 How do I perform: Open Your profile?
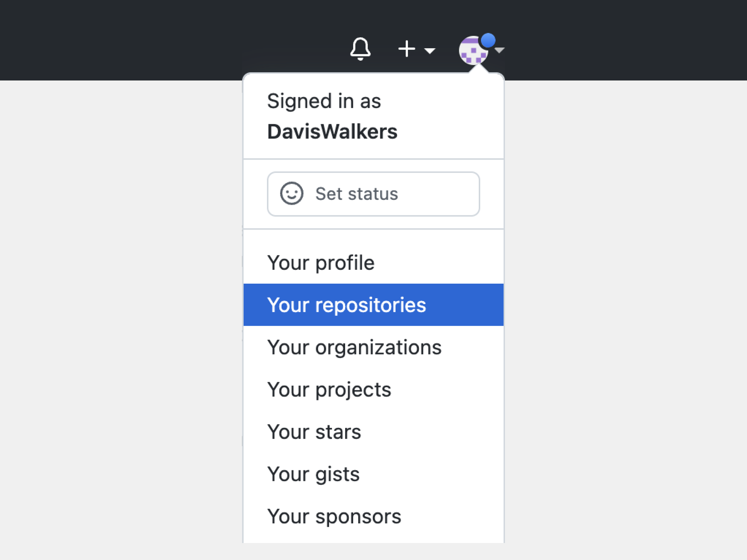tap(321, 263)
